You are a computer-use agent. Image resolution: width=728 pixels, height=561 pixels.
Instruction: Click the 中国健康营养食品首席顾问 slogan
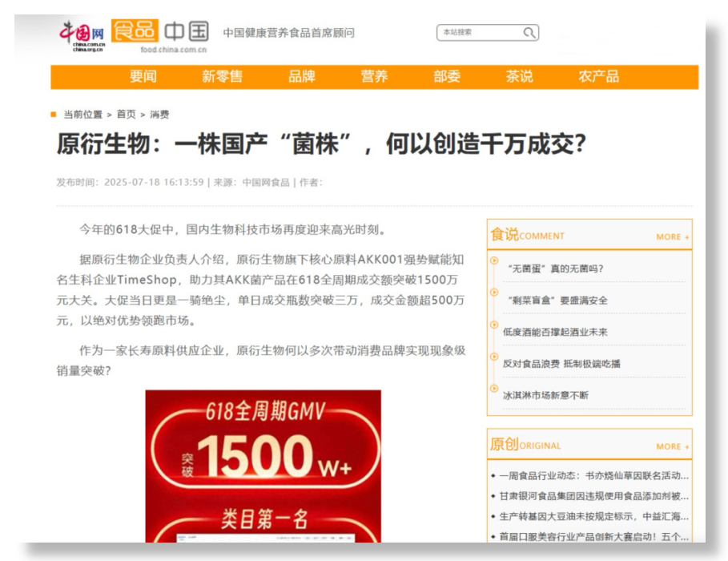(x=289, y=33)
